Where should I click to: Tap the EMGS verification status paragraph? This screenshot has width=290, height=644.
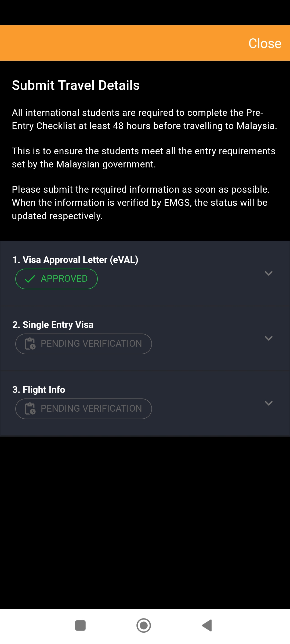(140, 203)
